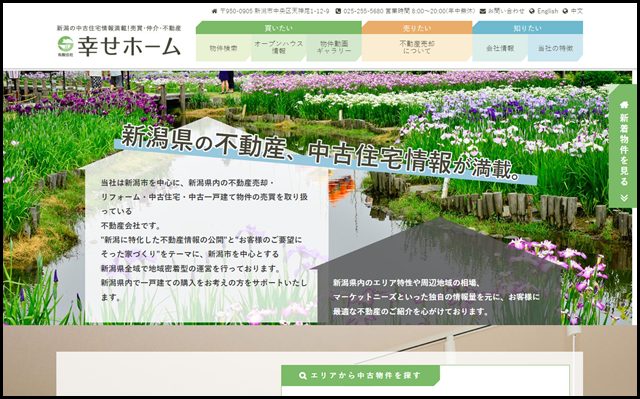Click the phone number 025-255-5680
The image size is (640, 399).
(363, 11)
